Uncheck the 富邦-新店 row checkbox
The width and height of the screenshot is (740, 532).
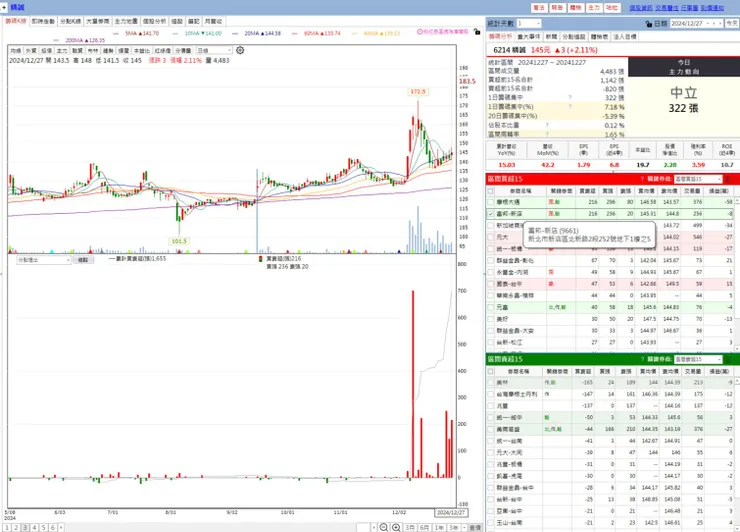(x=491, y=214)
